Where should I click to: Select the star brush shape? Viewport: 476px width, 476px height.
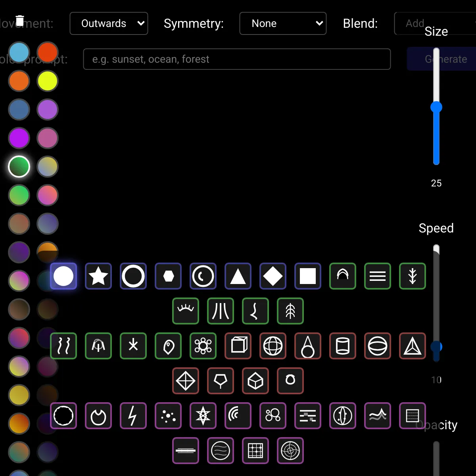coord(98,276)
